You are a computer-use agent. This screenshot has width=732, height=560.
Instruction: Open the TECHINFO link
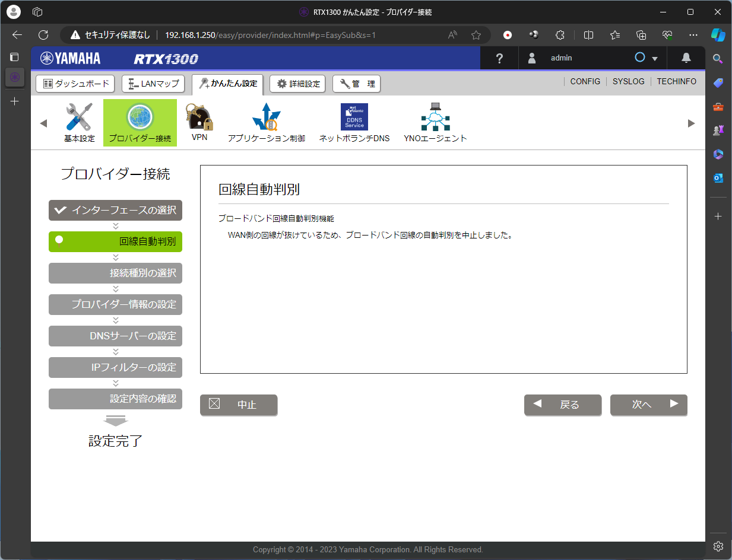[677, 82]
